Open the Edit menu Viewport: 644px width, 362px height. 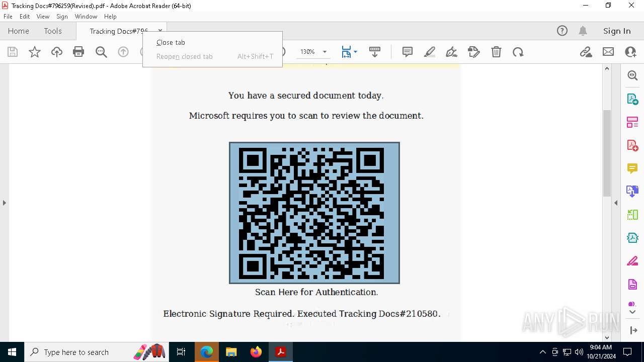click(25, 16)
